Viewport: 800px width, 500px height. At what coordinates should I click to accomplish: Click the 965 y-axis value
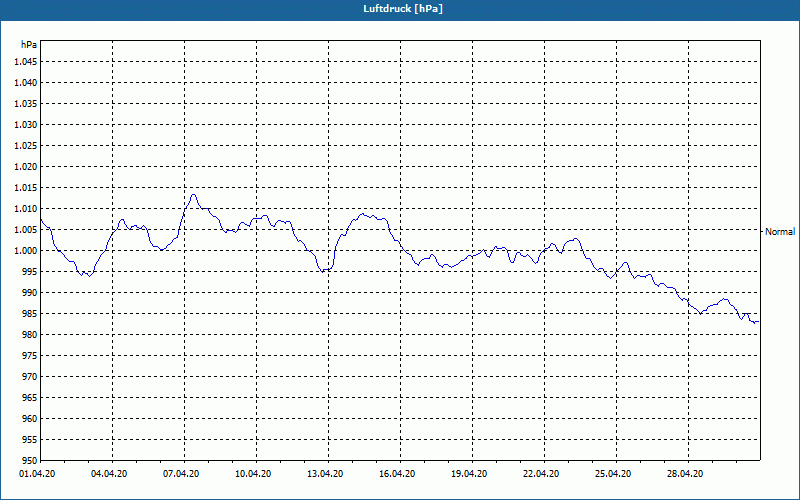(30, 397)
